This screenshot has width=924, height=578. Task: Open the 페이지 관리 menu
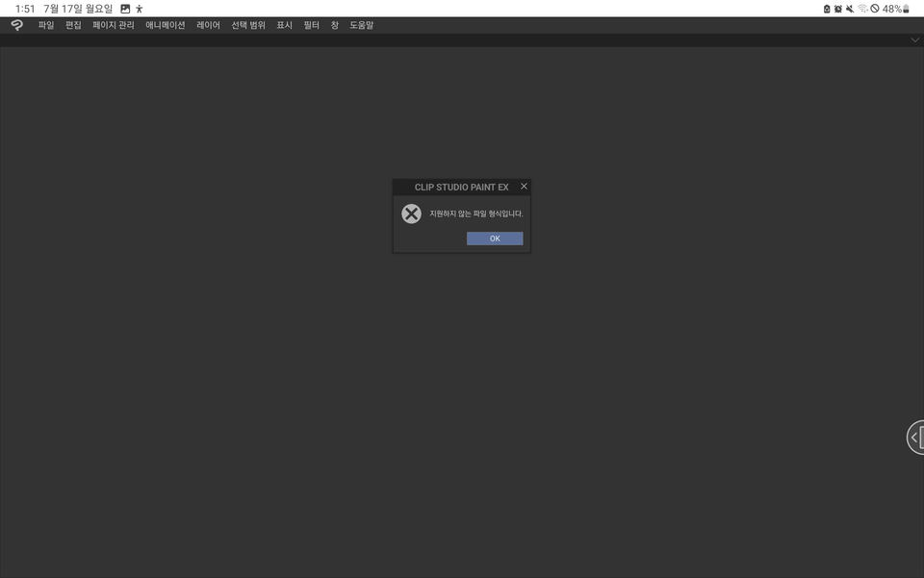[x=115, y=25]
